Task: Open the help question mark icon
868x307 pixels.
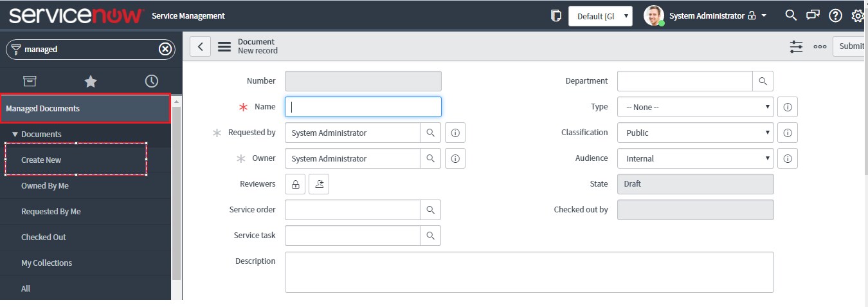Action: [835, 15]
